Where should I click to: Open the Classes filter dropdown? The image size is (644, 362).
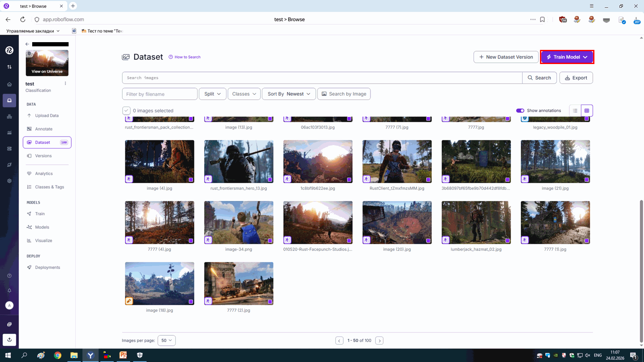click(x=244, y=94)
